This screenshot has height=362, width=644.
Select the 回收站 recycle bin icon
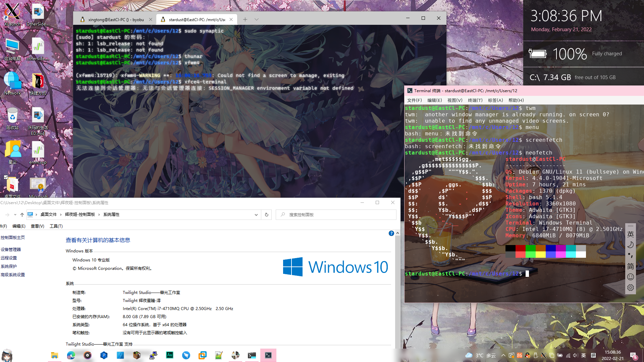pos(12,118)
